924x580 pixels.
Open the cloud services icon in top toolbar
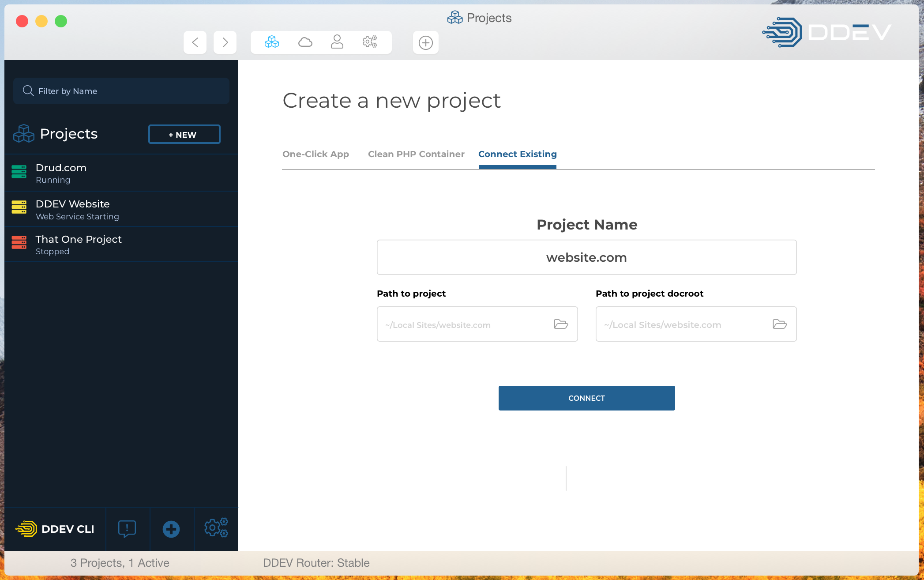(x=305, y=42)
